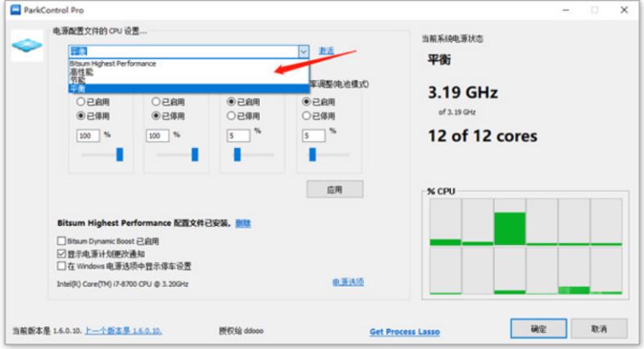644x349 pixels.
Task: Open the 电源选项 link
Action: point(349,282)
